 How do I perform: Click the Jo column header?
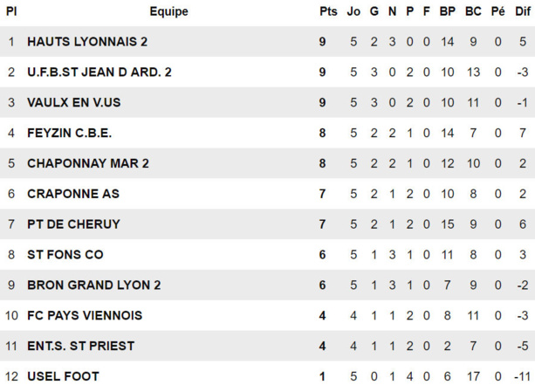tap(353, 12)
